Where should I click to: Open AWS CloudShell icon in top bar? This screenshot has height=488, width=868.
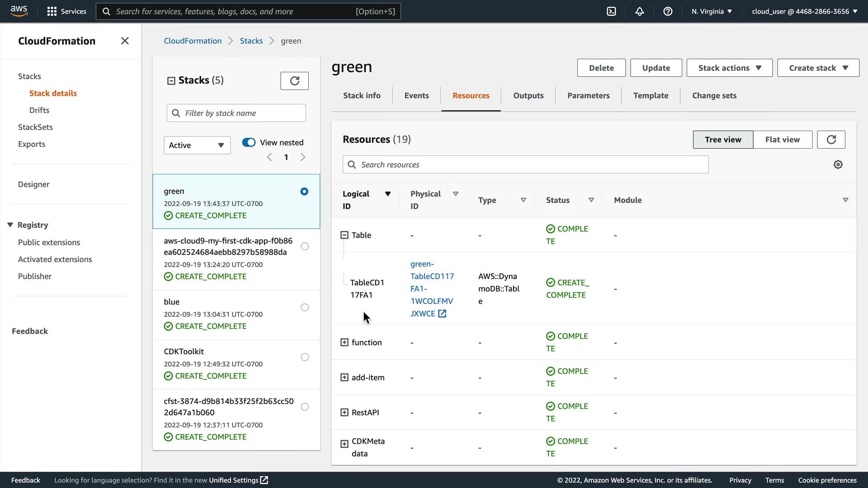[x=611, y=11]
